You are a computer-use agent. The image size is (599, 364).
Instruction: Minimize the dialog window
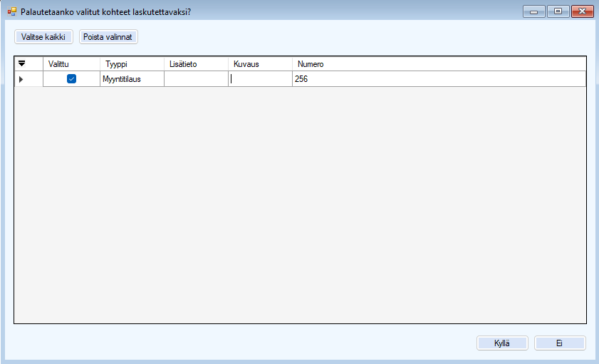tap(533, 11)
